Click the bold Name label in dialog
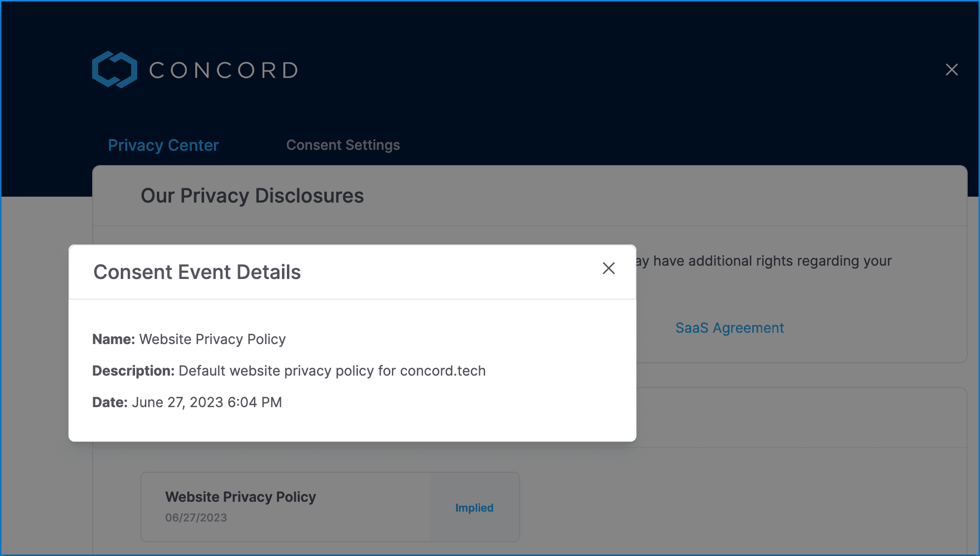The height and width of the screenshot is (556, 980). [x=113, y=339]
